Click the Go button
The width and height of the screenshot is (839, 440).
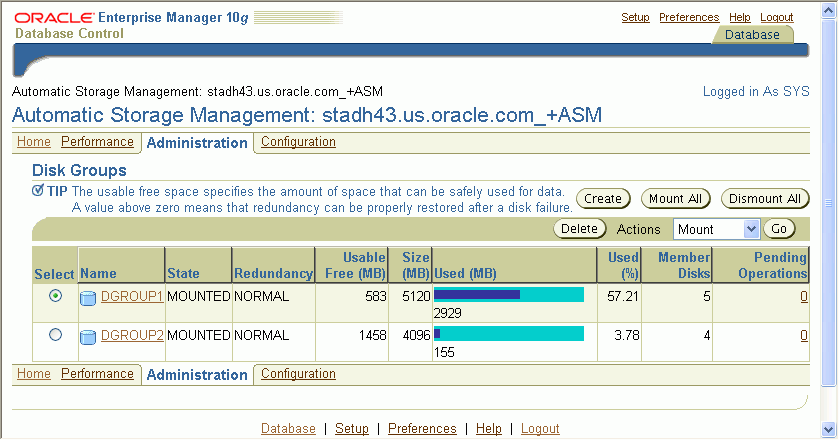click(779, 229)
